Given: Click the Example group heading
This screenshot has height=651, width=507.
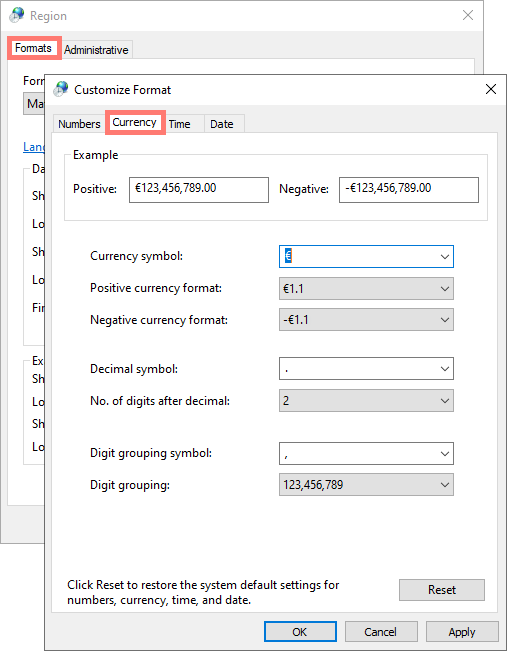Looking at the screenshot, I should (96, 155).
